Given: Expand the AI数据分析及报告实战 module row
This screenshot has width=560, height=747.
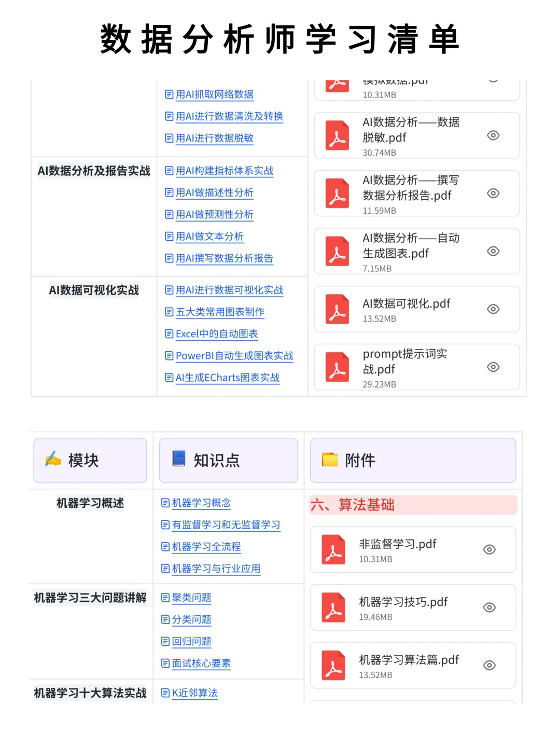Looking at the screenshot, I should tap(93, 172).
